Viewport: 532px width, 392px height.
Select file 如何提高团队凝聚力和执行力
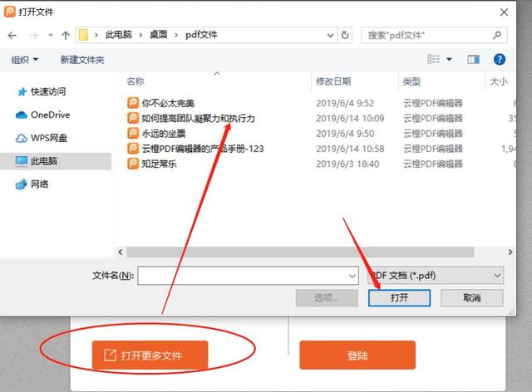point(198,118)
